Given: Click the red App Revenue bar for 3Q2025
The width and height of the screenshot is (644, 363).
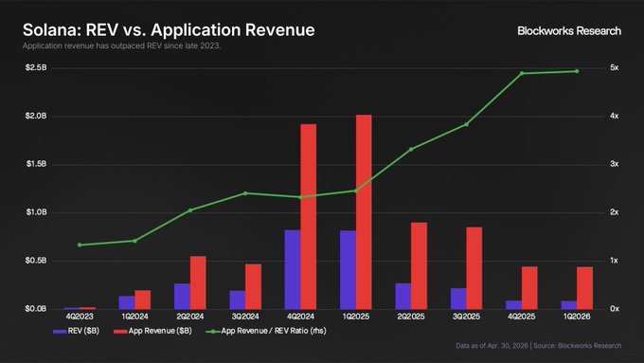Looking at the screenshot, I should (x=474, y=268).
